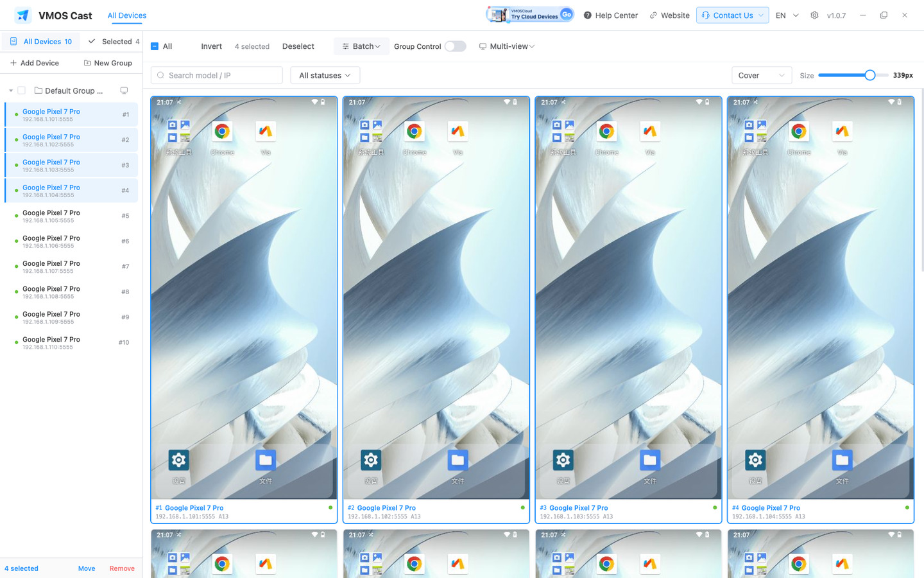The height and width of the screenshot is (578, 924).
Task: Select sidebar device 192.168.1.106:5555
Action: pos(71,241)
